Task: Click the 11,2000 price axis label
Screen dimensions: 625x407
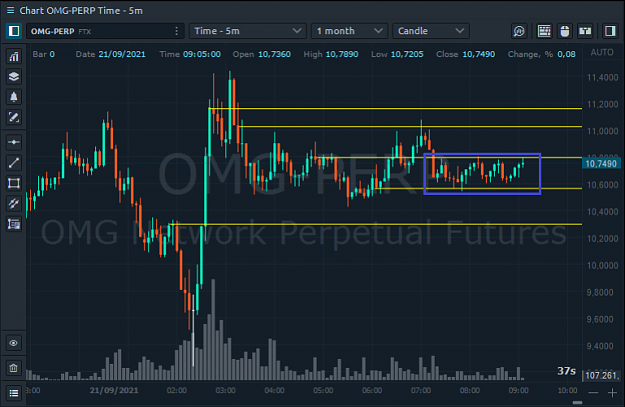Action: point(603,104)
